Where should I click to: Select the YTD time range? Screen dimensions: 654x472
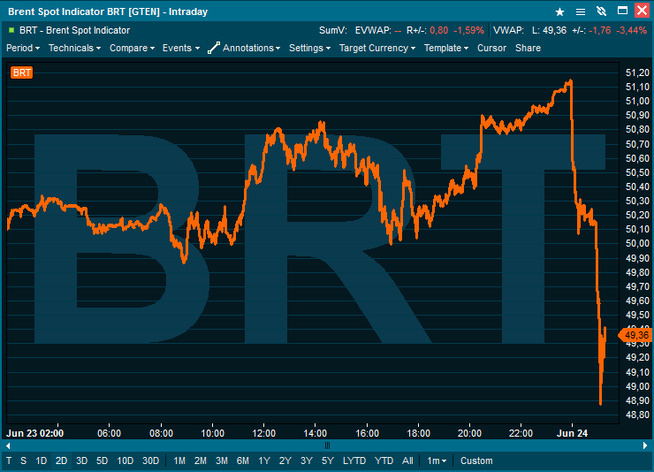pyautogui.click(x=383, y=461)
